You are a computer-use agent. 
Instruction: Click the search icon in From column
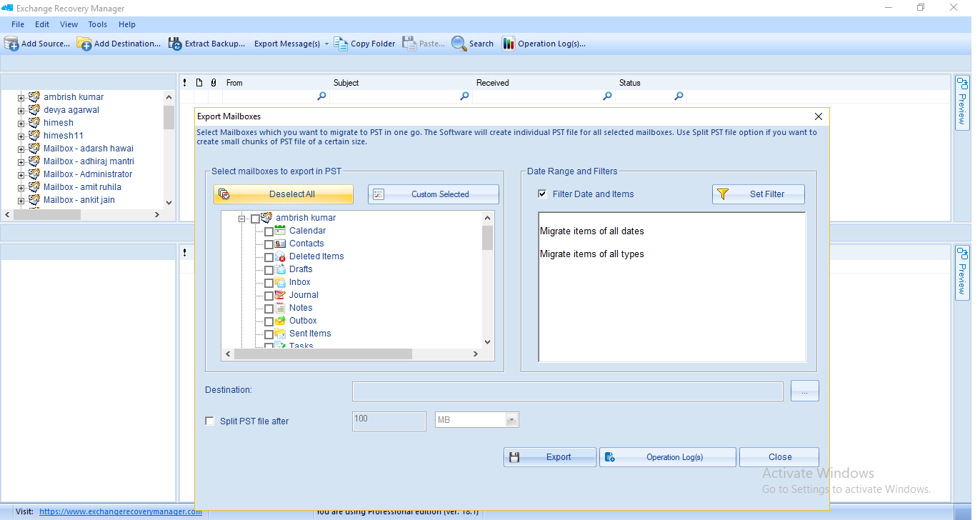(321, 96)
